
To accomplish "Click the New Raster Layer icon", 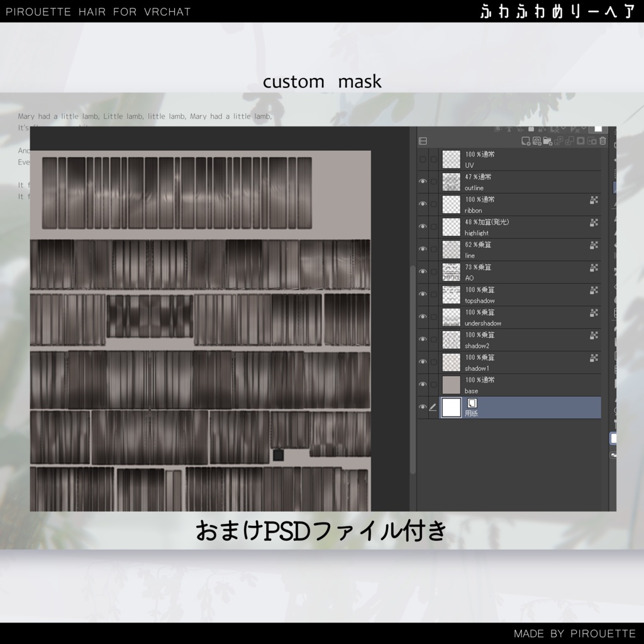I will [526, 142].
